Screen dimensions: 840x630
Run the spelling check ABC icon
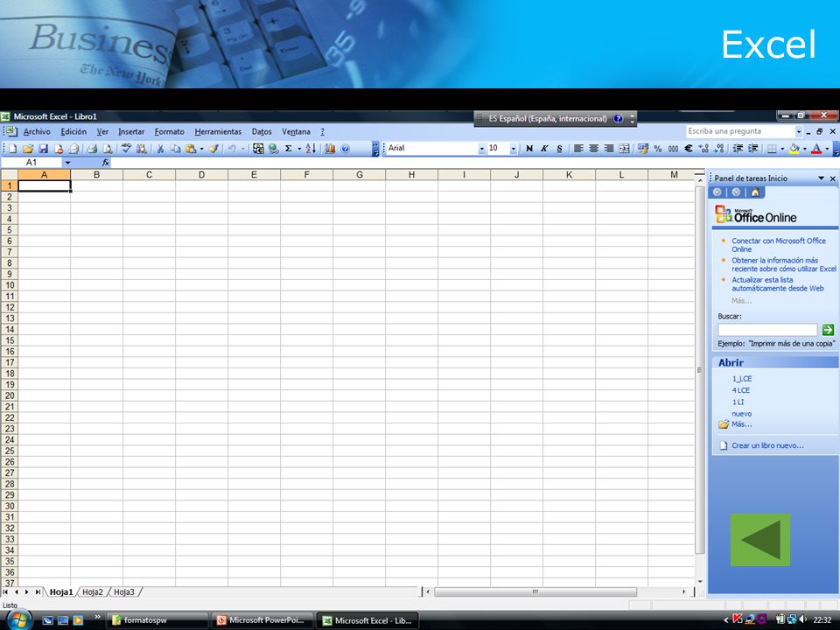tap(126, 149)
